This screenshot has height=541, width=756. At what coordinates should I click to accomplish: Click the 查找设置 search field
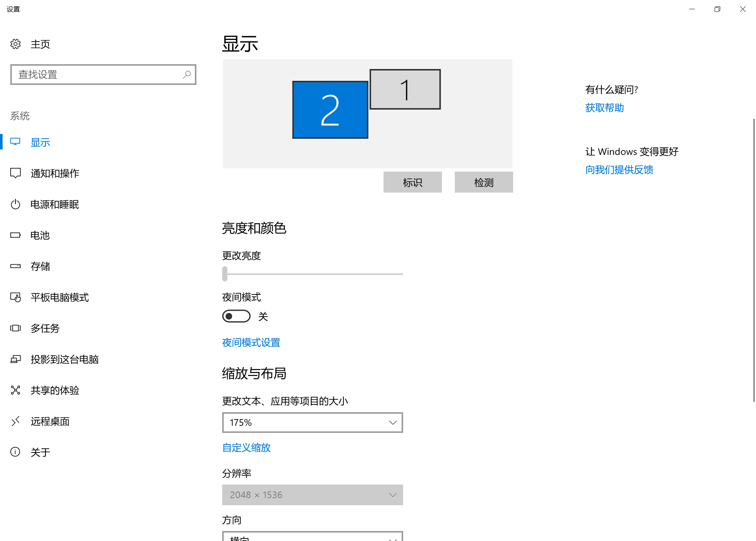[103, 75]
